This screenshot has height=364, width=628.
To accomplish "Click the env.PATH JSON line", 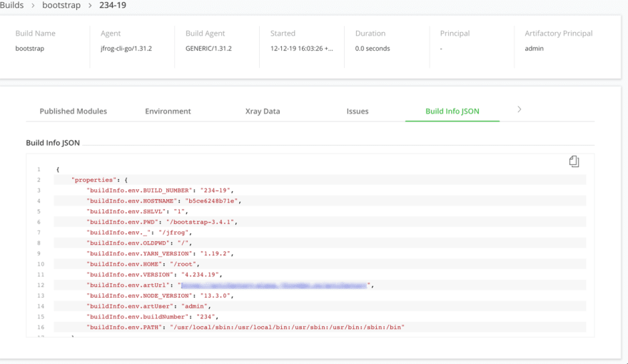I will [x=320, y=327].
